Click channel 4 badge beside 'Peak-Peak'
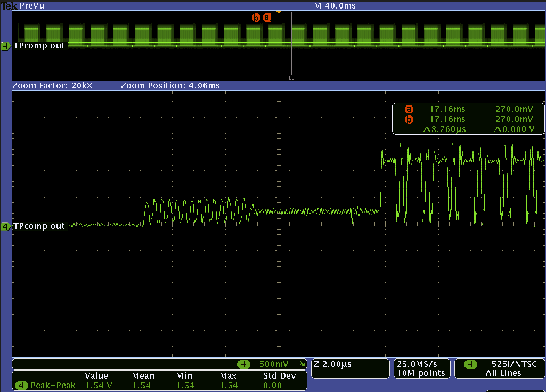The width and height of the screenshot is (546, 392). click(21, 386)
